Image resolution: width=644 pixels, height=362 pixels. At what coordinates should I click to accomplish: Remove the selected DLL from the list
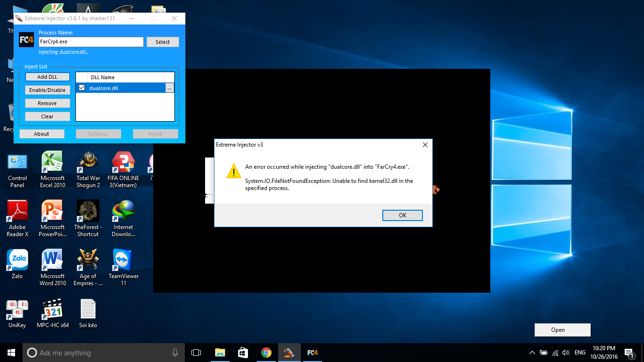tap(47, 103)
